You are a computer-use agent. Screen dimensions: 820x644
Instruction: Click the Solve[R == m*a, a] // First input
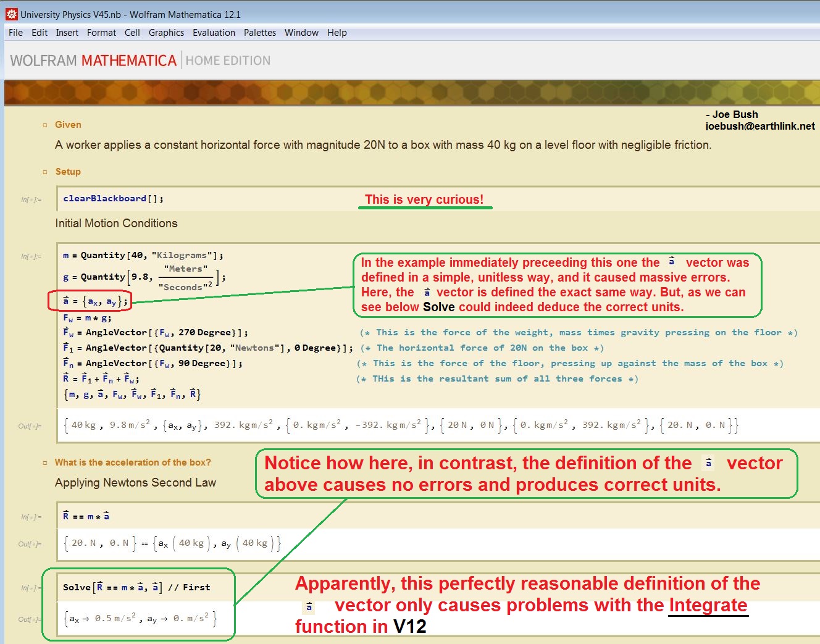coord(136,587)
